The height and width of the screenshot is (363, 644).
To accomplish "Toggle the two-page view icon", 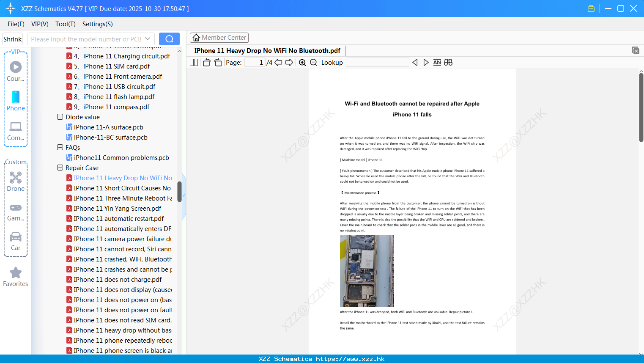I will [194, 62].
